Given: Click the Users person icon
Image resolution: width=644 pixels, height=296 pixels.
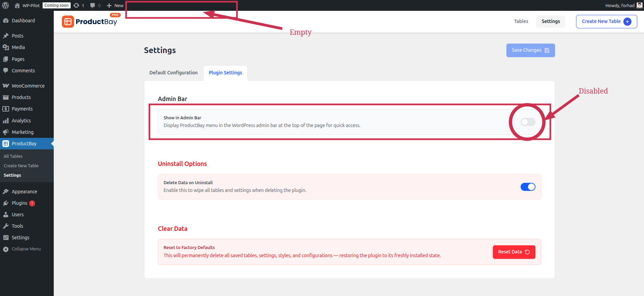Looking at the screenshot, I should tap(6, 215).
